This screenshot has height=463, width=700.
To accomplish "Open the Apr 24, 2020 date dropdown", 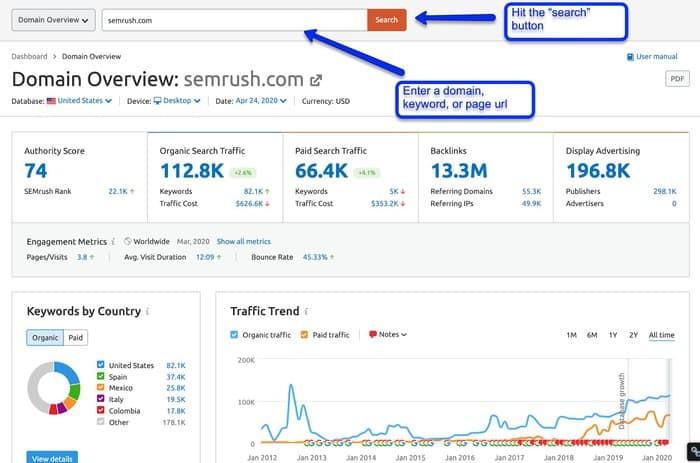I will [260, 101].
